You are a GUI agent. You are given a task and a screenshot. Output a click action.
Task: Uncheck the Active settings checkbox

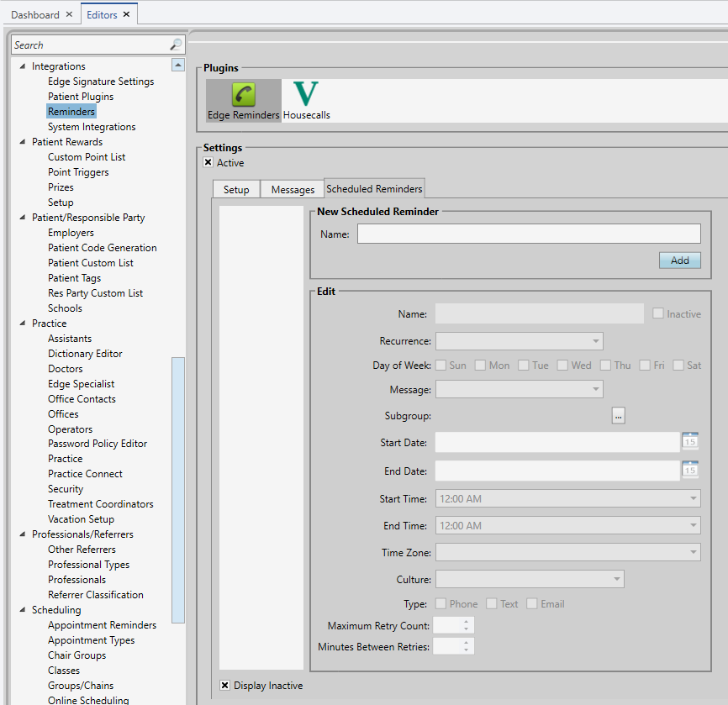click(208, 162)
